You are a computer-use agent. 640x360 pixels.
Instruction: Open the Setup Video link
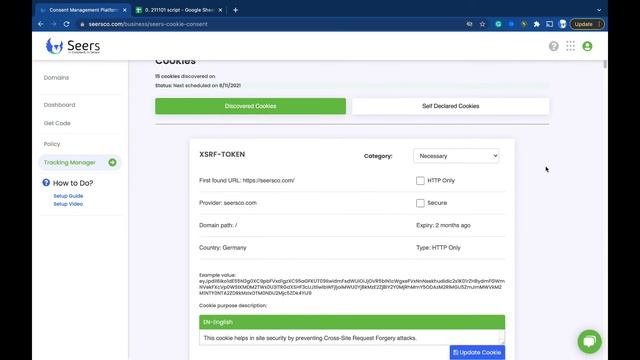68,204
